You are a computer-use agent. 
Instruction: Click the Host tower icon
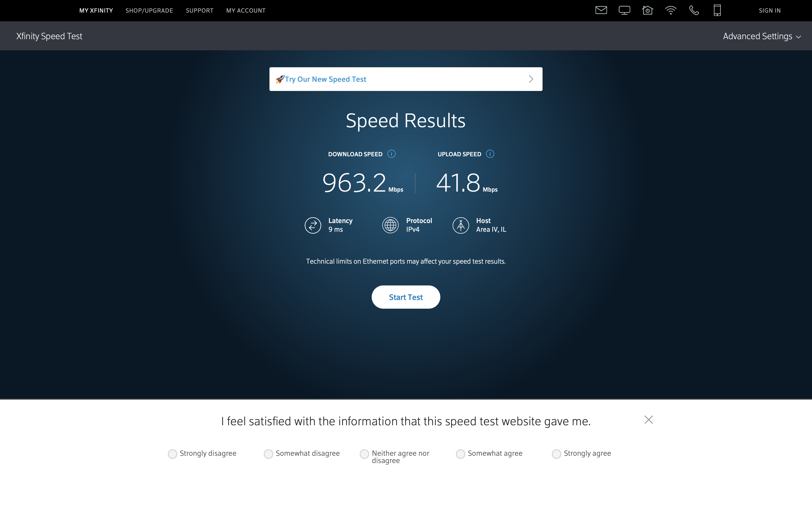click(x=461, y=225)
